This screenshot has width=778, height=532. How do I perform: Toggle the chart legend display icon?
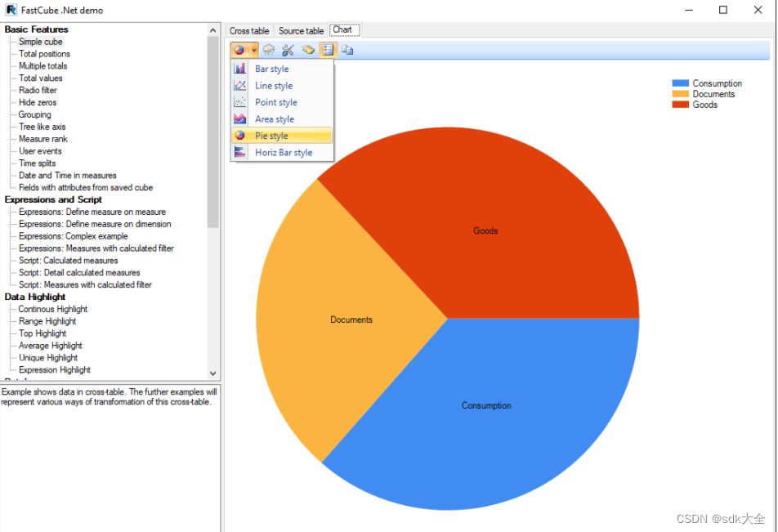328,50
